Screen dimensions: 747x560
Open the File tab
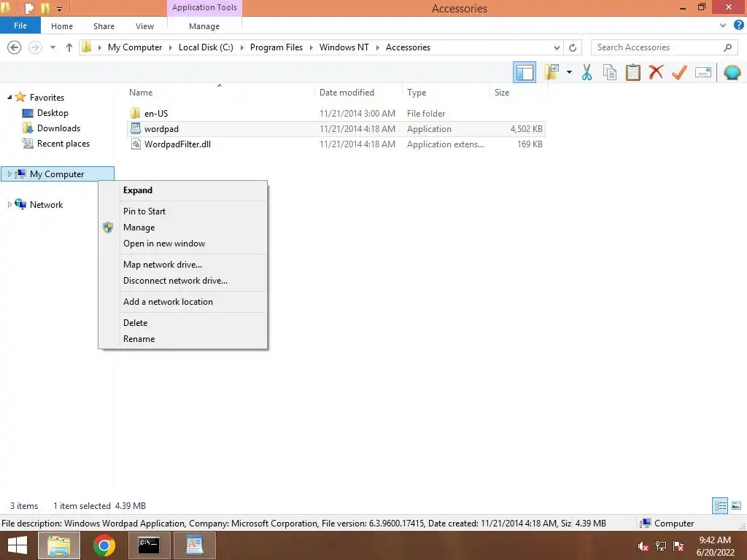point(20,26)
